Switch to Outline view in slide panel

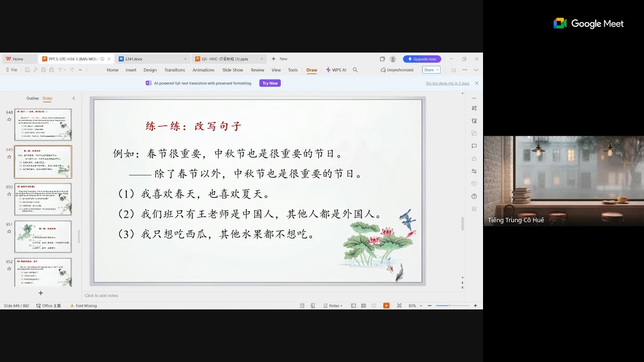click(x=33, y=99)
